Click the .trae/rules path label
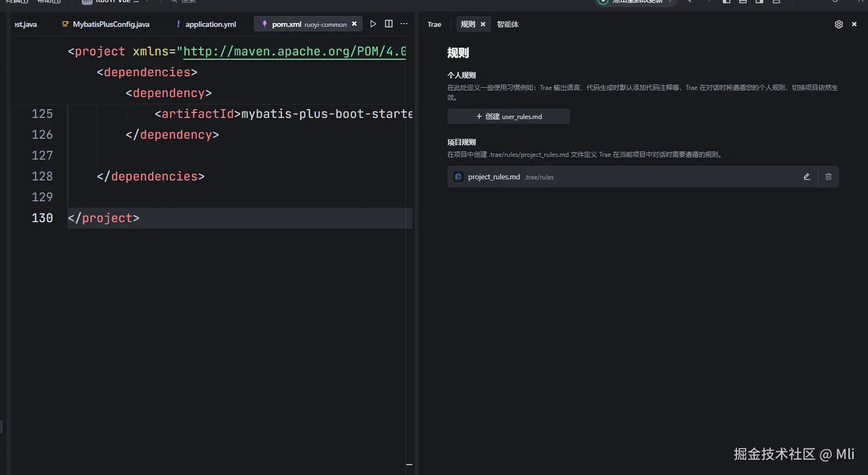868x475 pixels. click(539, 177)
